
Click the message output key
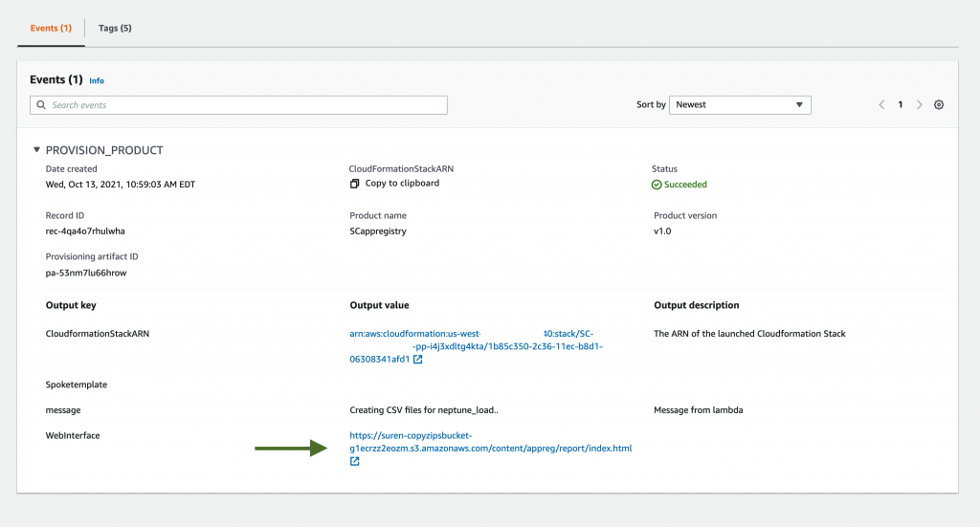point(63,410)
